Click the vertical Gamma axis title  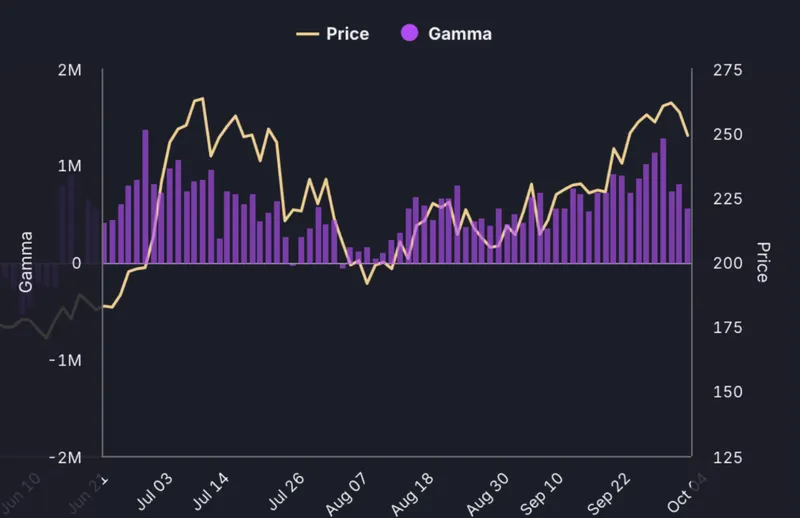26,262
